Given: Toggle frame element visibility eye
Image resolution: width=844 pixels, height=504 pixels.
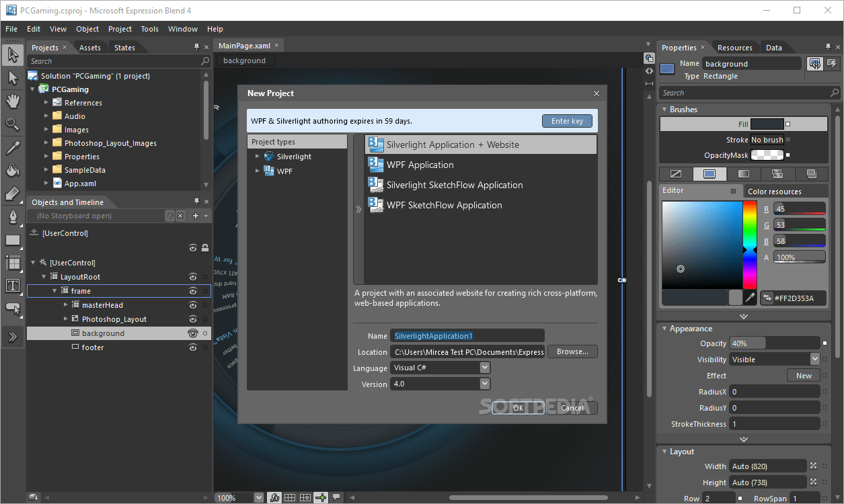Looking at the screenshot, I should pyautogui.click(x=193, y=291).
